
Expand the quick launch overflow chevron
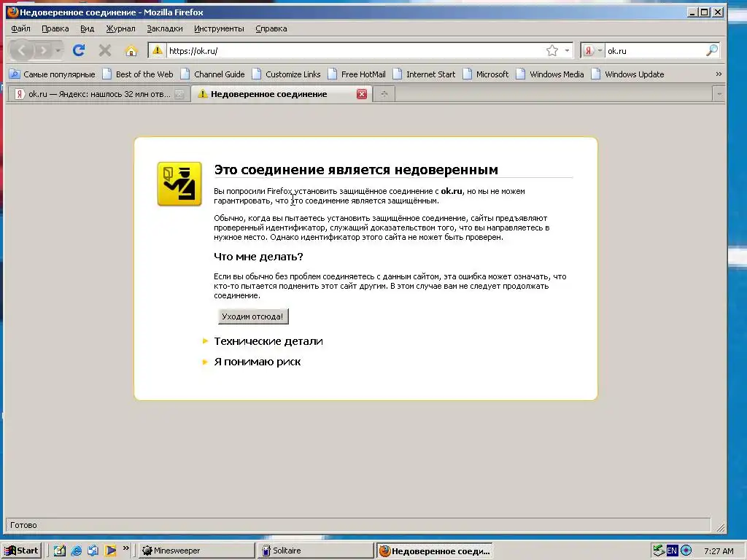click(125, 548)
